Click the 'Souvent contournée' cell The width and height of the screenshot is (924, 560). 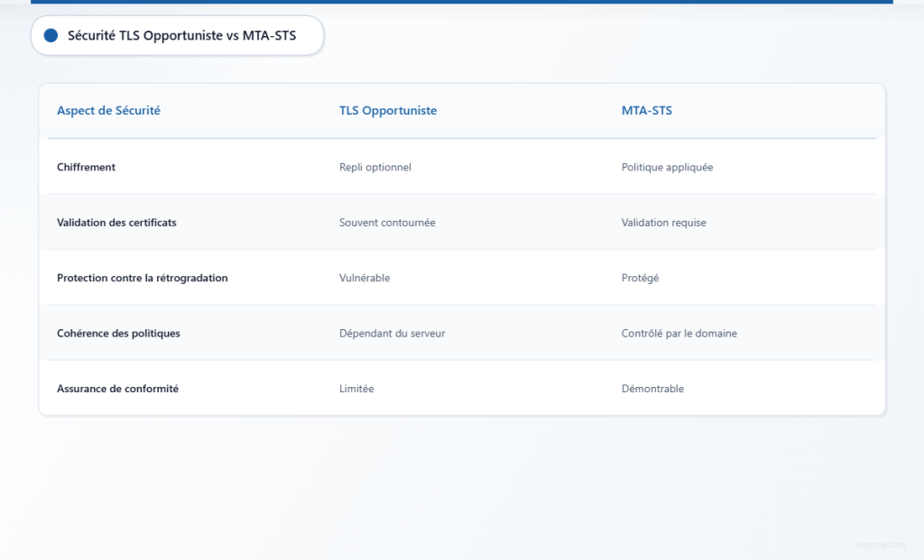coord(387,222)
